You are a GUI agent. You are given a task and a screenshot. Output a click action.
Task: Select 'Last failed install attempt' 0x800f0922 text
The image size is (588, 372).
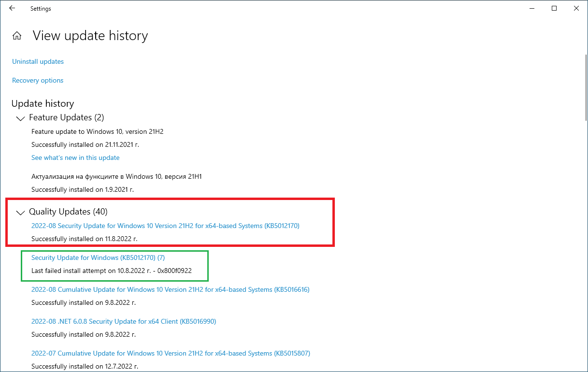[x=112, y=271]
